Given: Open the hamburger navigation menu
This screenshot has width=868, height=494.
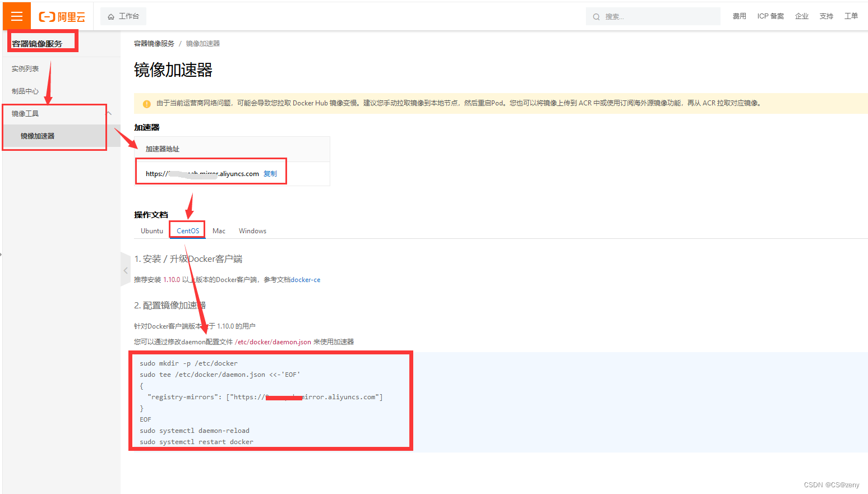Looking at the screenshot, I should pyautogui.click(x=17, y=16).
